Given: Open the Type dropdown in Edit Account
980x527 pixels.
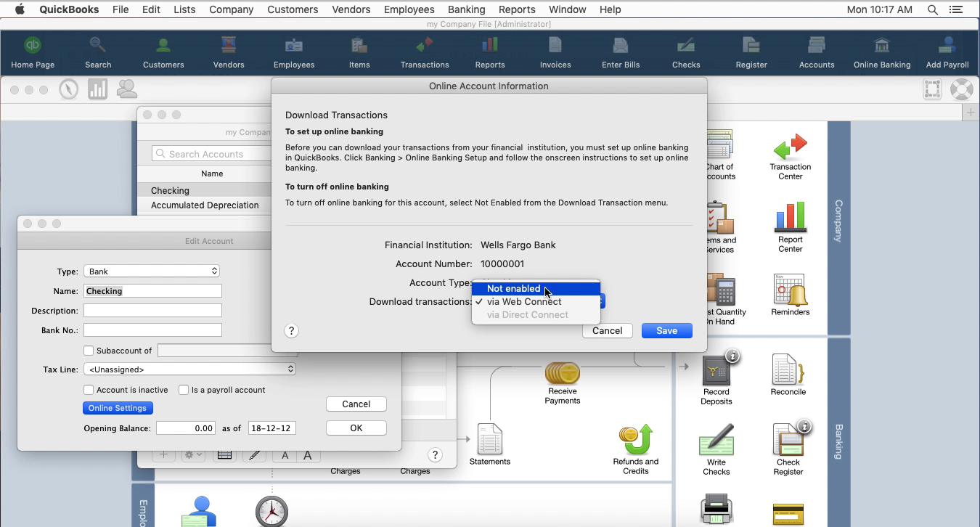Looking at the screenshot, I should pyautogui.click(x=152, y=271).
